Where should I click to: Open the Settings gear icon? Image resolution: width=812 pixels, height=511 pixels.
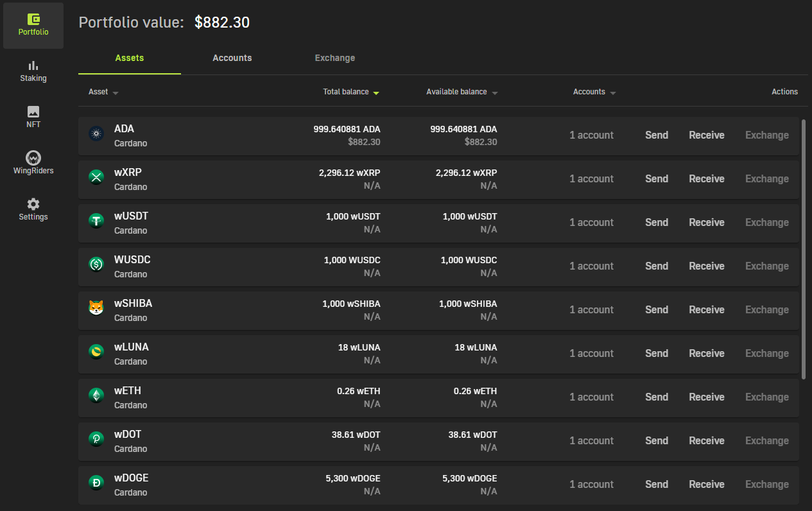point(33,204)
